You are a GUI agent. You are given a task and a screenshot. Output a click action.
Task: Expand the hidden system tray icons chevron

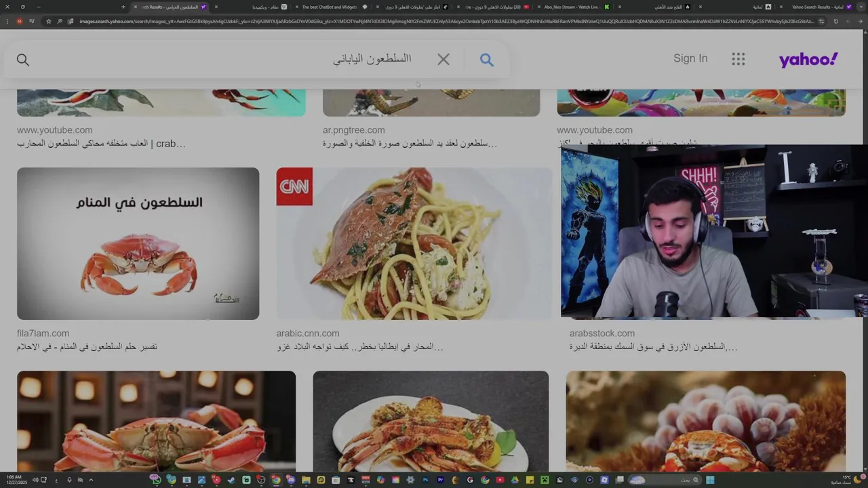[92, 480]
